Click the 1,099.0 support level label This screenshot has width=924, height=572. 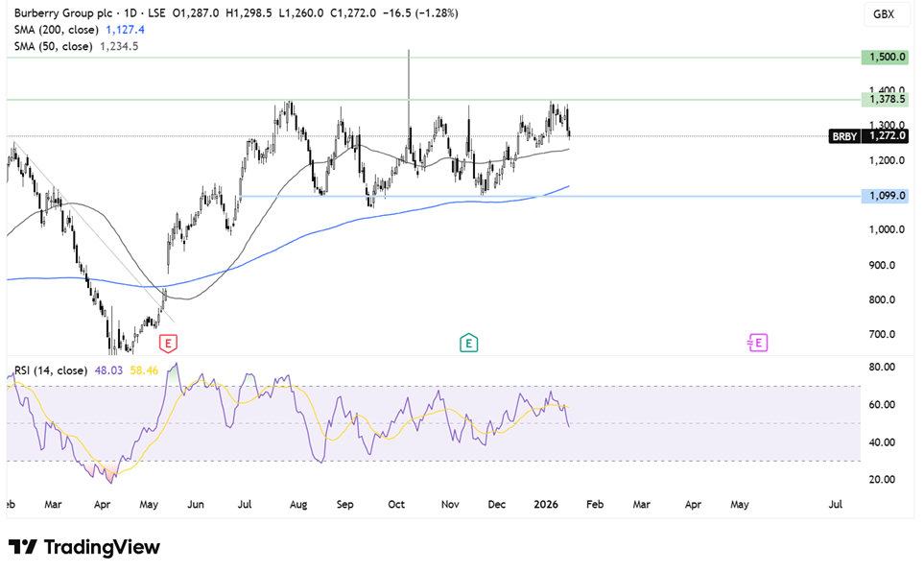885,196
